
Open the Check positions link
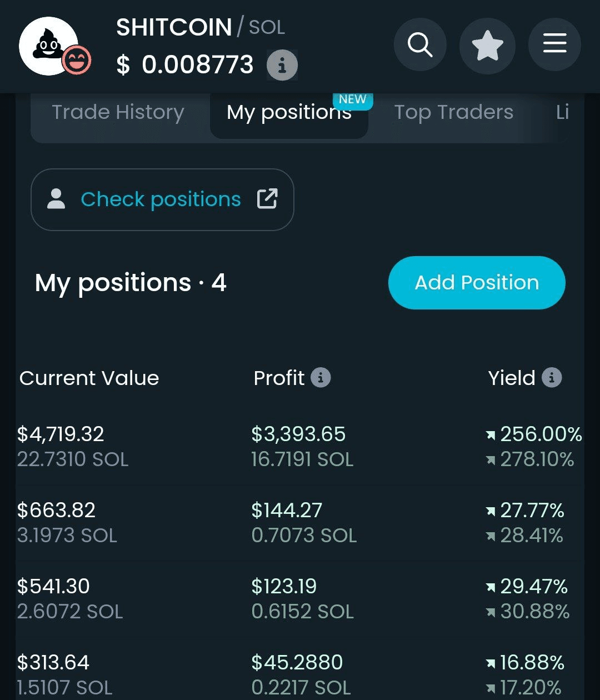coord(162,199)
